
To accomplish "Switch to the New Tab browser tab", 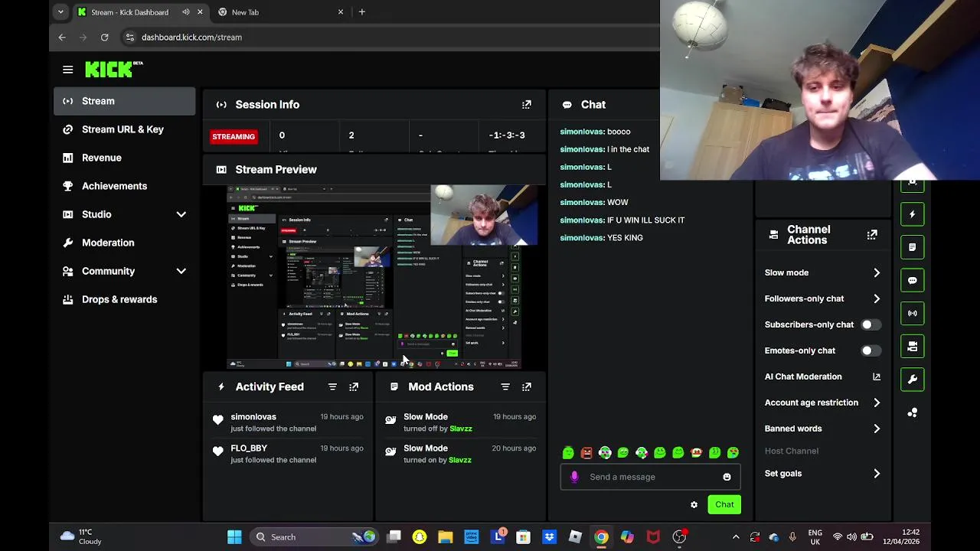I will pyautogui.click(x=280, y=12).
